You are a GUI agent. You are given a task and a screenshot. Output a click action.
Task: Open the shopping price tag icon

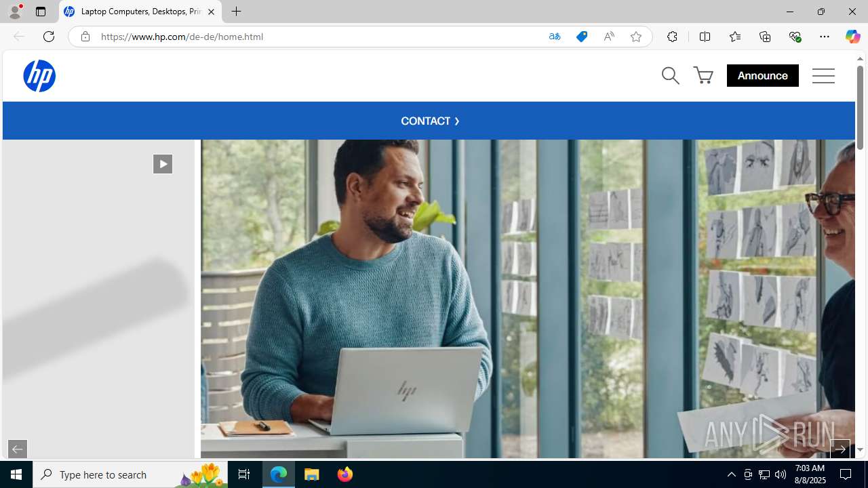tap(582, 37)
